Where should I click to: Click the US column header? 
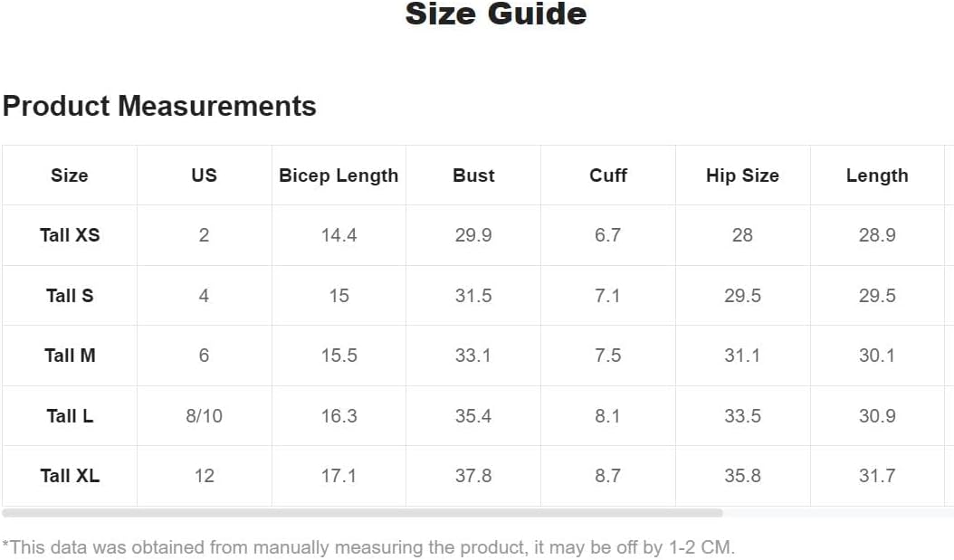pos(205,176)
